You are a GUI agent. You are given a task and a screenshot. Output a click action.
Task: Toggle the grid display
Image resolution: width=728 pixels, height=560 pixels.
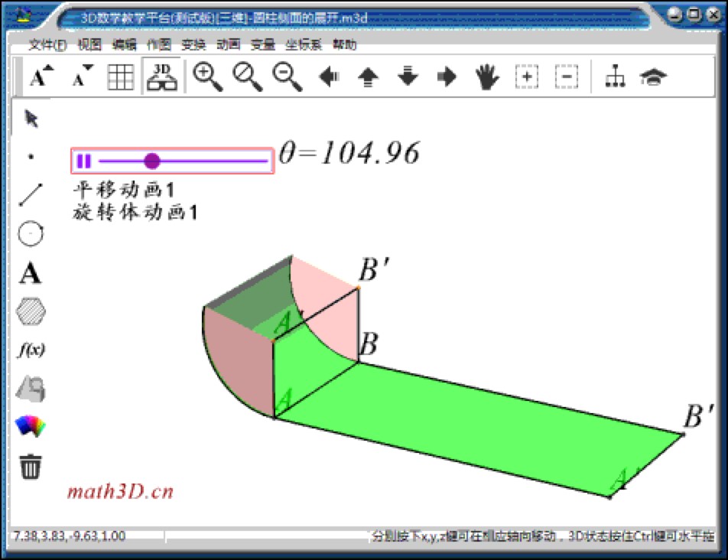(120, 76)
